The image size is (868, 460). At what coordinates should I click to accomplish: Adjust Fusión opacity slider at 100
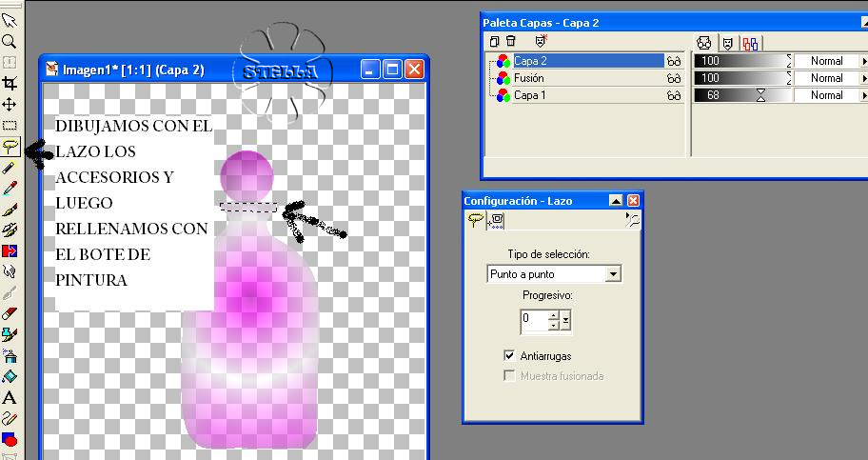[x=743, y=78]
